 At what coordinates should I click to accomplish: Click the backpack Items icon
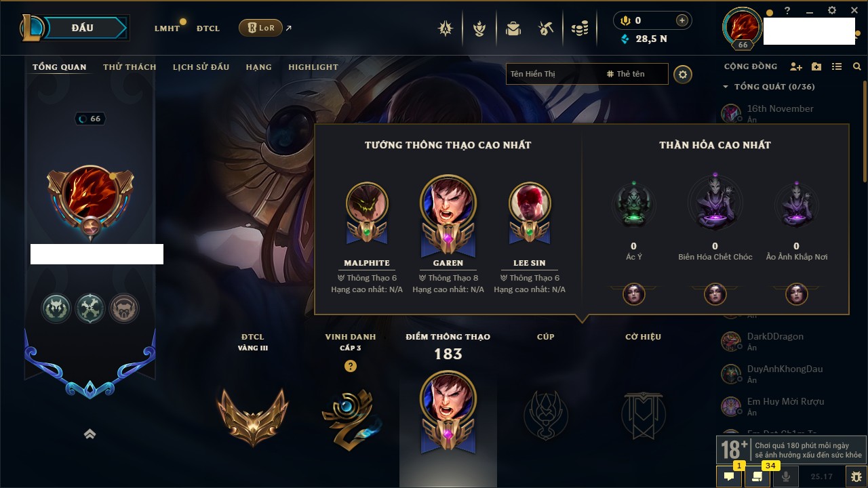pos(513,28)
